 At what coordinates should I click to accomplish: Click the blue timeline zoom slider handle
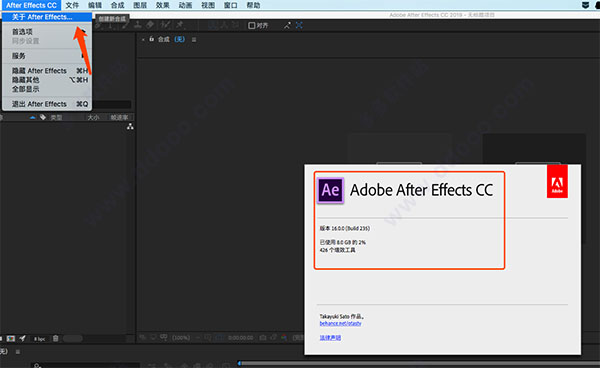(x=240, y=363)
